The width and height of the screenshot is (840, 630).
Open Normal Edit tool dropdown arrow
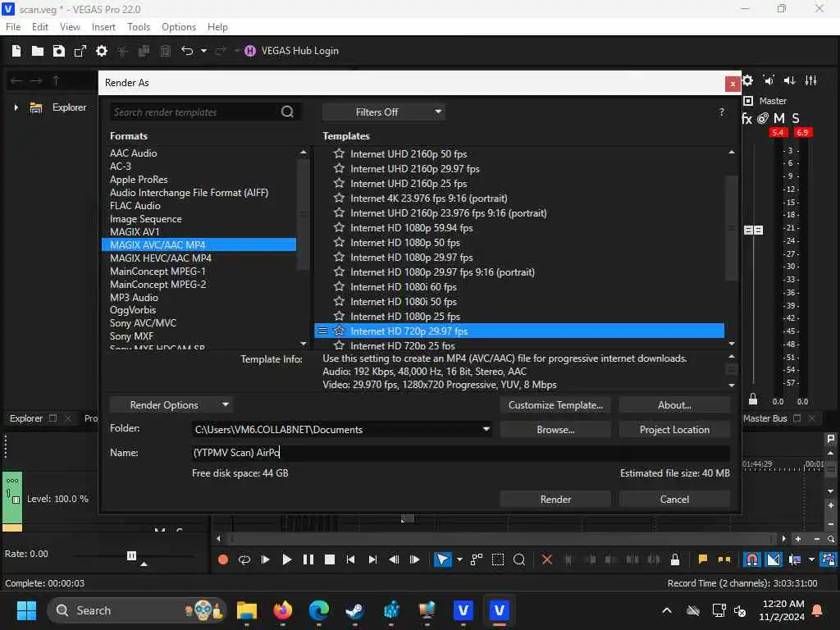point(459,559)
